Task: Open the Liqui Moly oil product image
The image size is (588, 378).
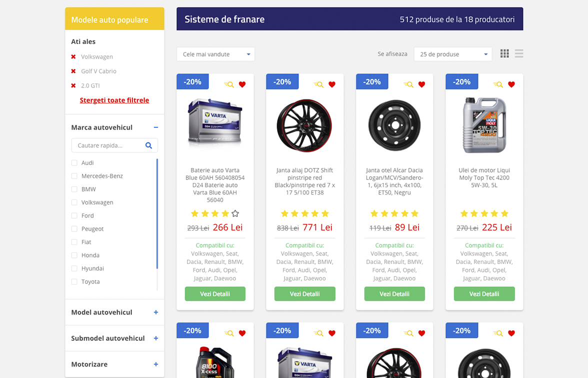Action: 484,125
